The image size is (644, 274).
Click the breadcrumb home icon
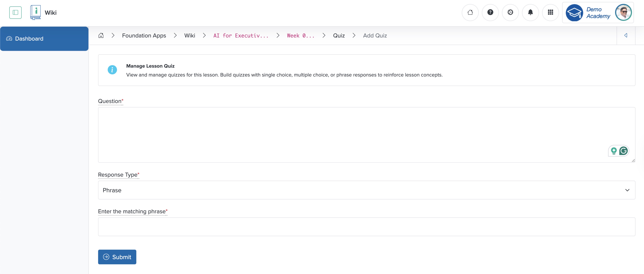(x=101, y=36)
